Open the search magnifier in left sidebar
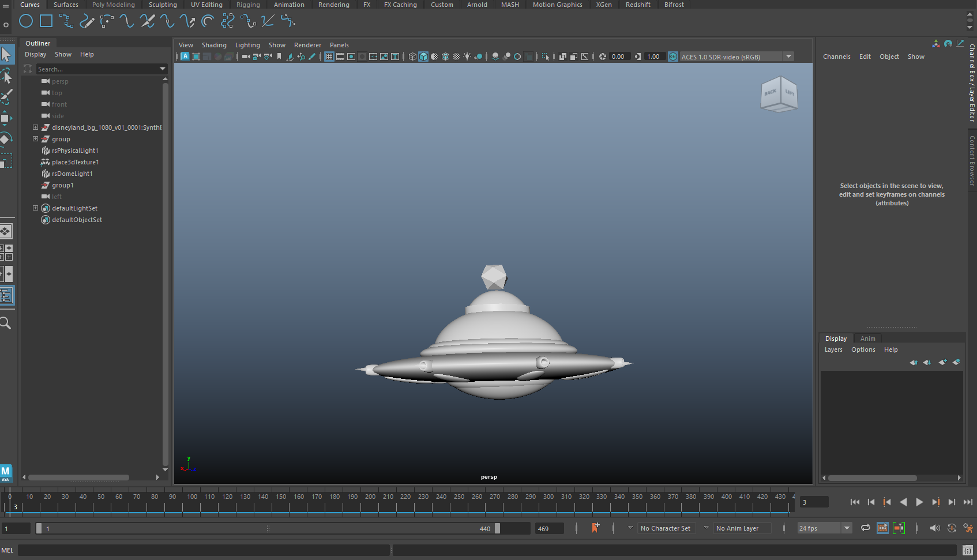This screenshot has width=977, height=560. 6,323
